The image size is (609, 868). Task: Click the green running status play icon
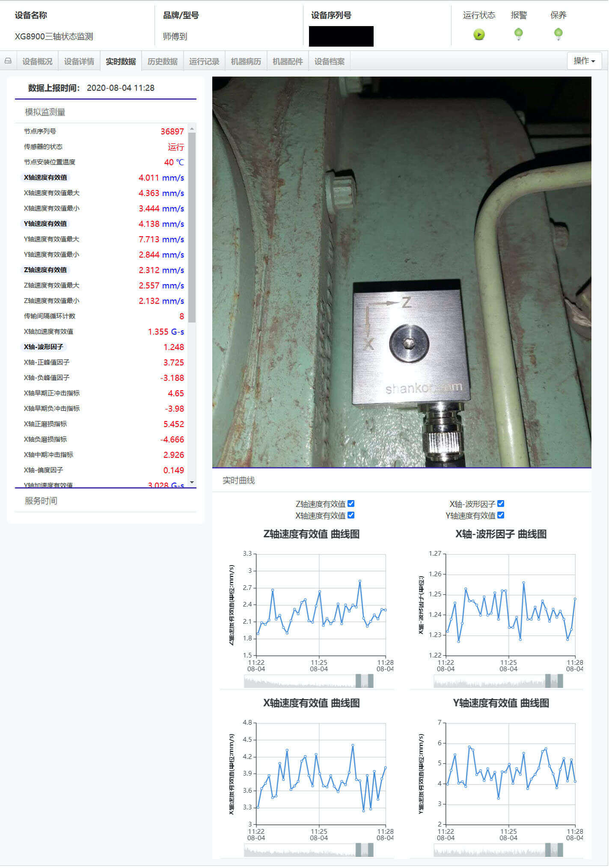[479, 35]
